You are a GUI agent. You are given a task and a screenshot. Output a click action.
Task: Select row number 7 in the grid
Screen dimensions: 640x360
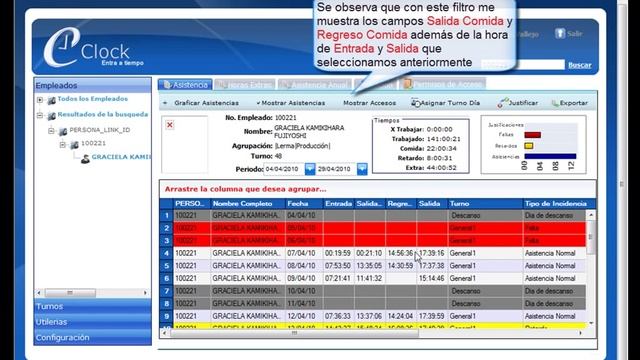167,291
